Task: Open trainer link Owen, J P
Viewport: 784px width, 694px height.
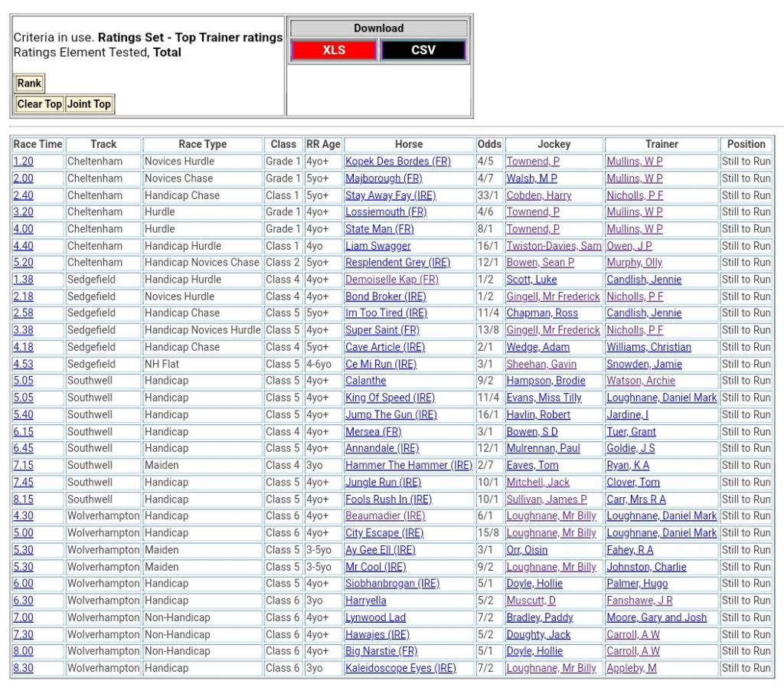Action: [x=629, y=246]
